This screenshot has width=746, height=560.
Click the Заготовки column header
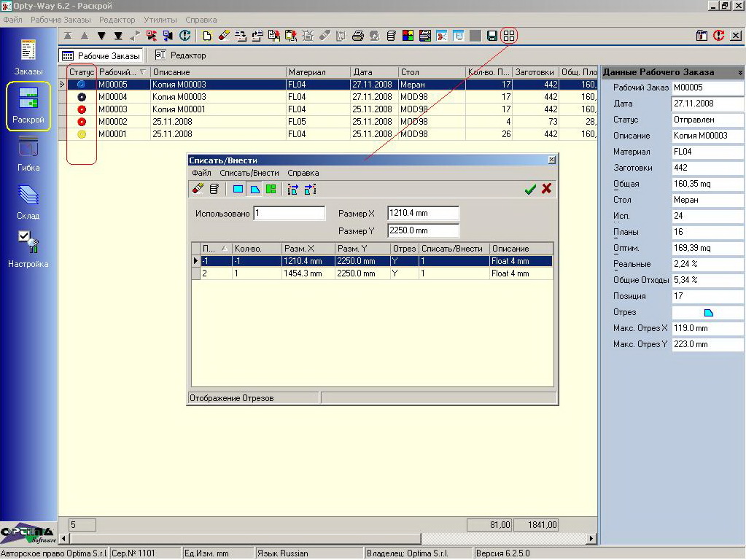(535, 72)
